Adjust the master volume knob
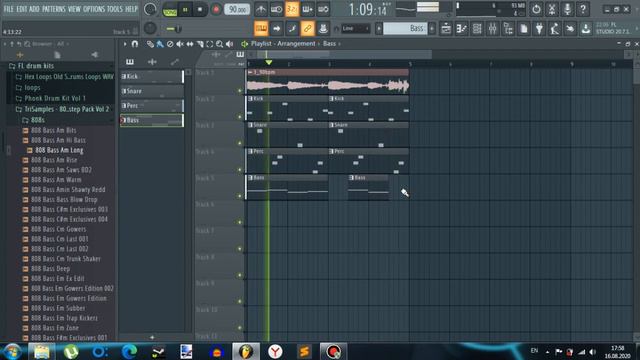Viewport: 640px width, 360px height. tap(150, 9)
